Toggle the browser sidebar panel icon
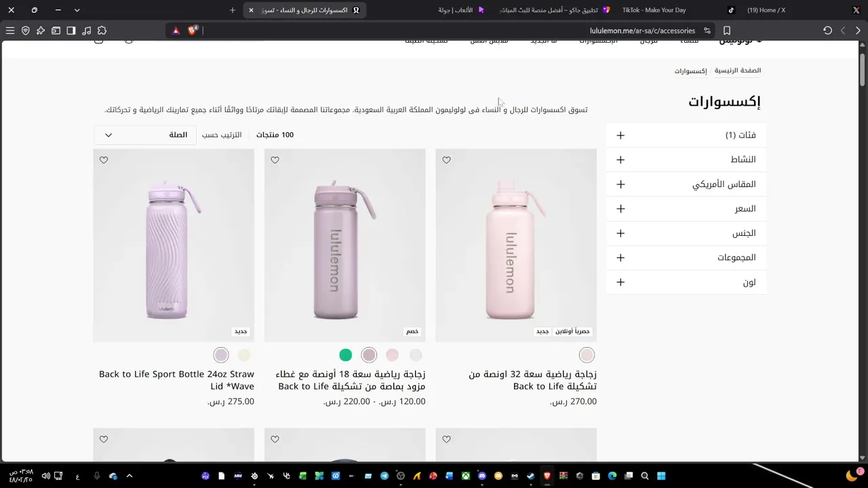The height and width of the screenshot is (488, 868). pyautogui.click(x=71, y=30)
